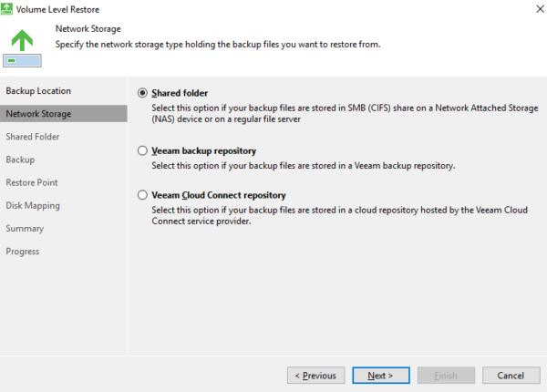Go to the Backup Location step
The height and width of the screenshot is (392, 547).
pos(38,91)
